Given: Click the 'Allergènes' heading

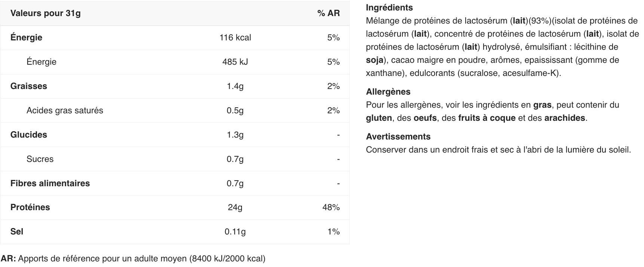Looking at the screenshot, I should coord(388,92).
